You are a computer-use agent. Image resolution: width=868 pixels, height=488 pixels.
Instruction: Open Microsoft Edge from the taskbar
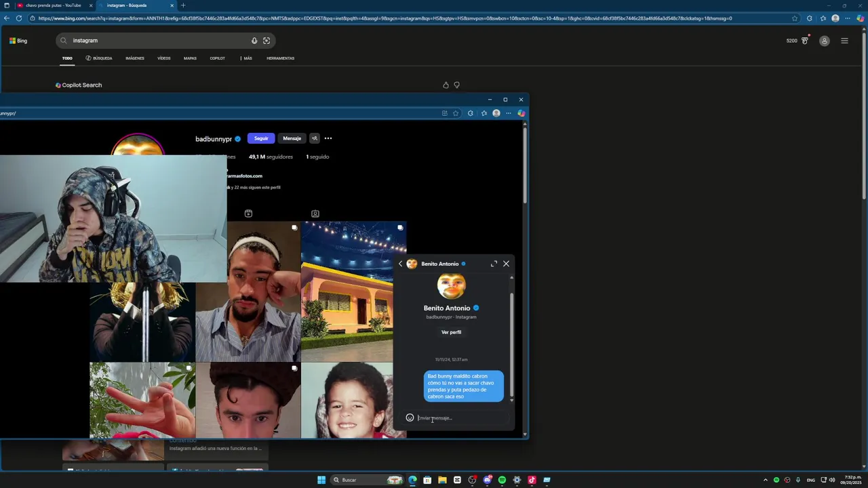412,480
